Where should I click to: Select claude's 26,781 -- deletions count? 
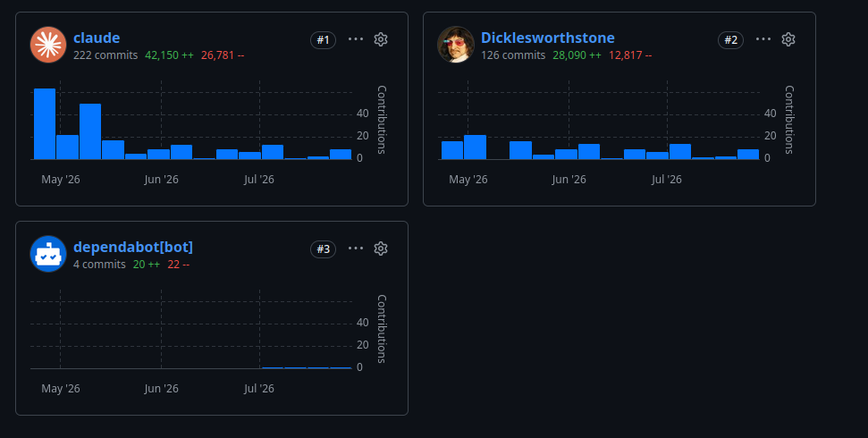(x=223, y=55)
